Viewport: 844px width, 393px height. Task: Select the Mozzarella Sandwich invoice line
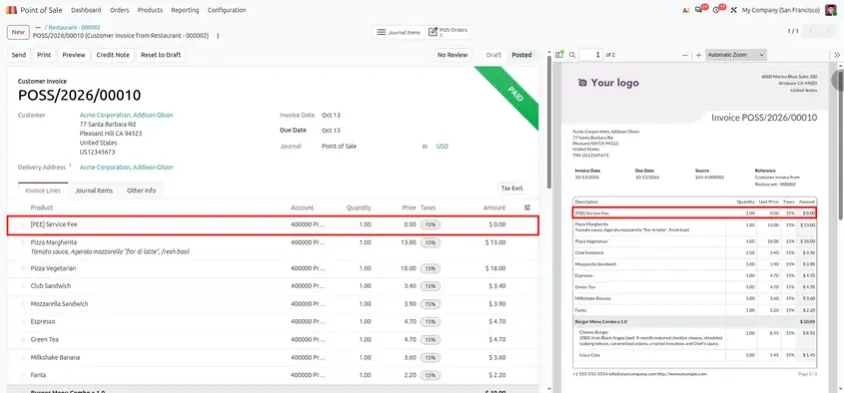273,304
